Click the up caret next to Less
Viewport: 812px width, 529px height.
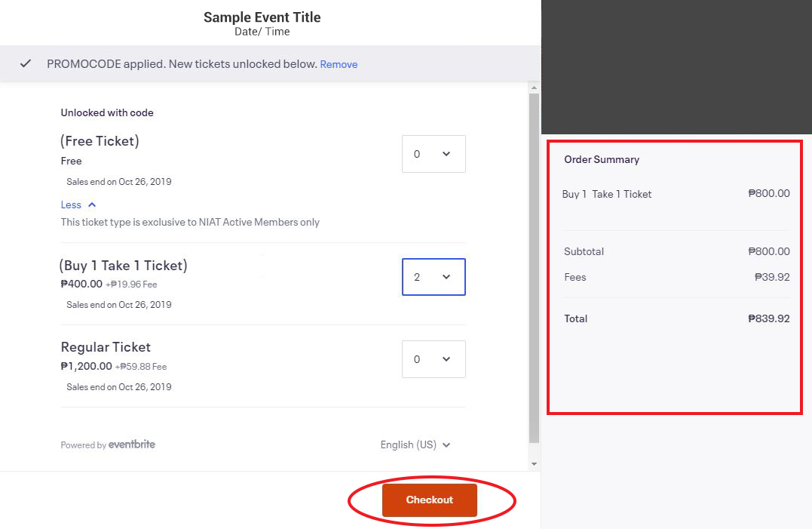click(92, 205)
